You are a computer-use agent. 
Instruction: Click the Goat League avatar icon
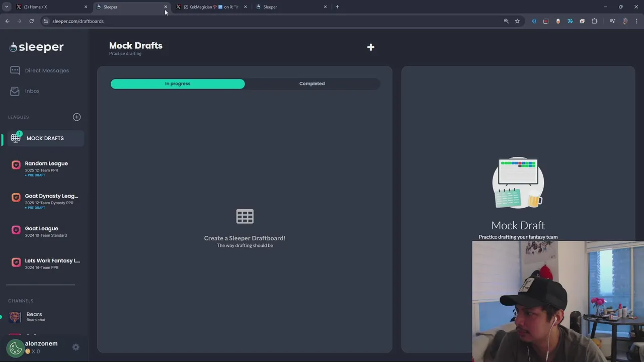pyautogui.click(x=16, y=230)
